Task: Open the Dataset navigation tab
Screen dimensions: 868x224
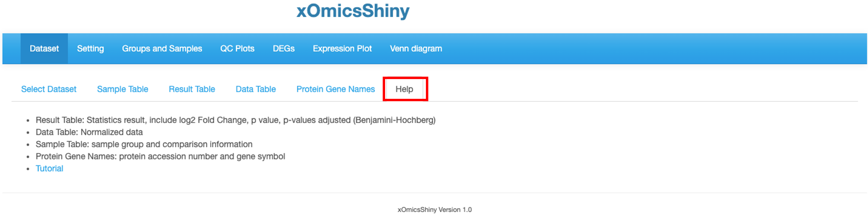Action: (x=44, y=49)
